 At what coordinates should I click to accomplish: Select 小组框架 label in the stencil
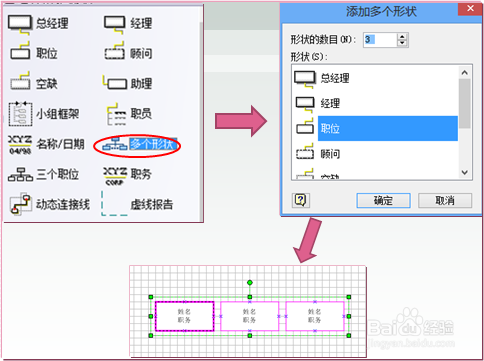coord(57,114)
